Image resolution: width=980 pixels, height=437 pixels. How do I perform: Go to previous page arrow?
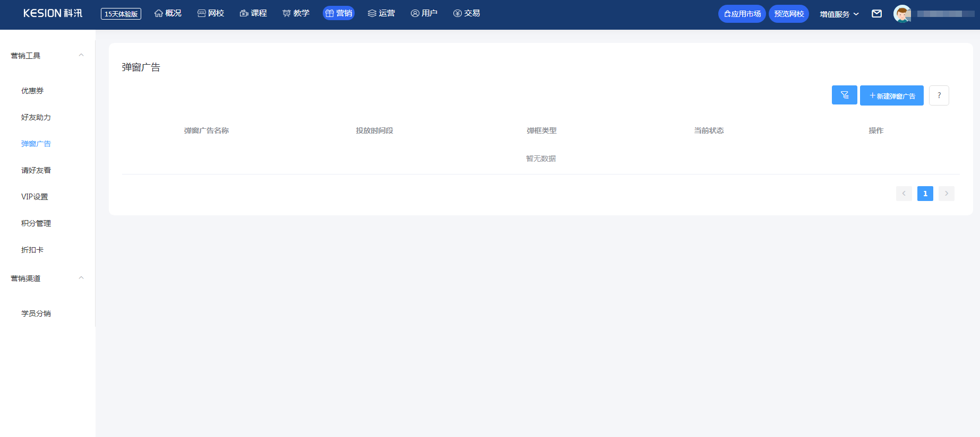tap(904, 194)
